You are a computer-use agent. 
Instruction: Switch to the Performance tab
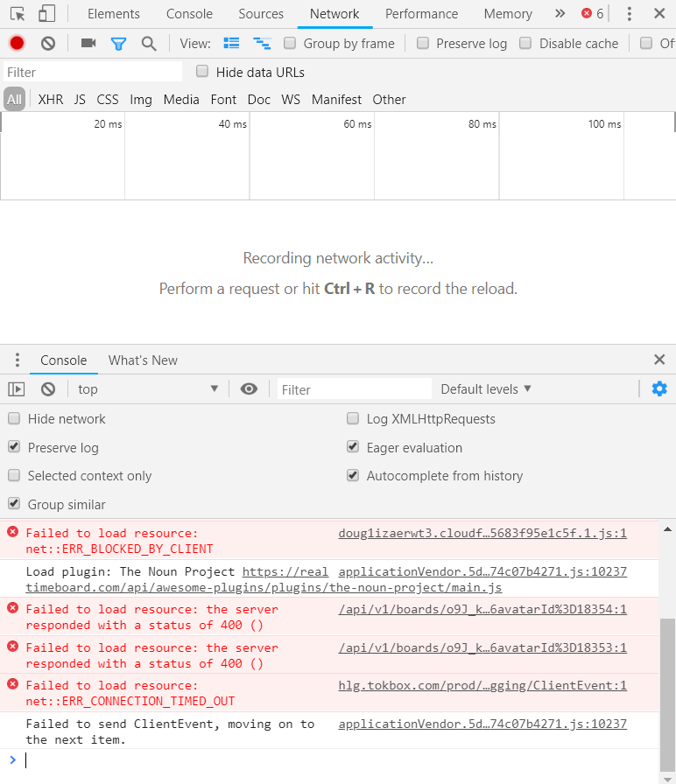pyautogui.click(x=421, y=13)
